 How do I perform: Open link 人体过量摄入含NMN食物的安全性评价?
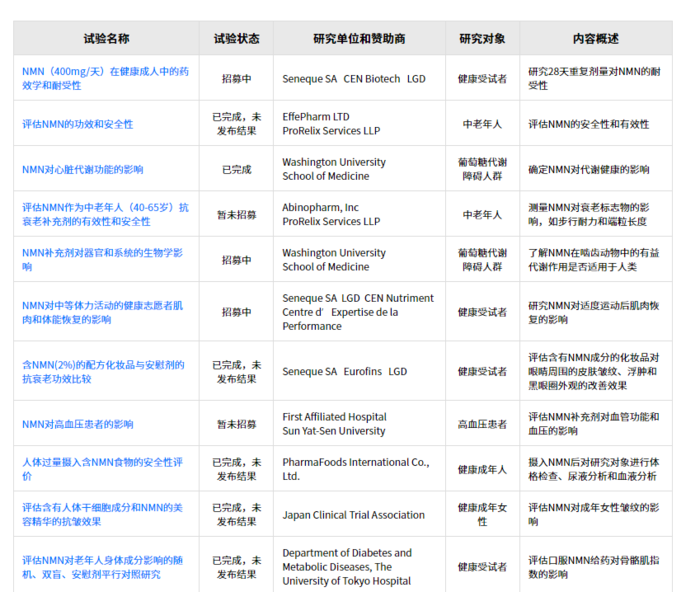pyautogui.click(x=103, y=469)
